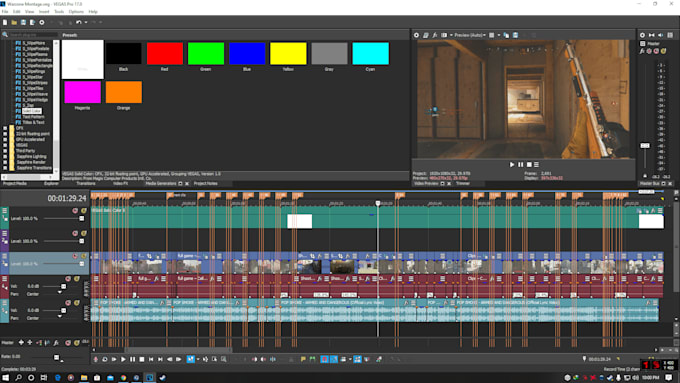Click the Undo arrow icon
This screenshot has width=680, height=383.
click(x=78, y=22)
